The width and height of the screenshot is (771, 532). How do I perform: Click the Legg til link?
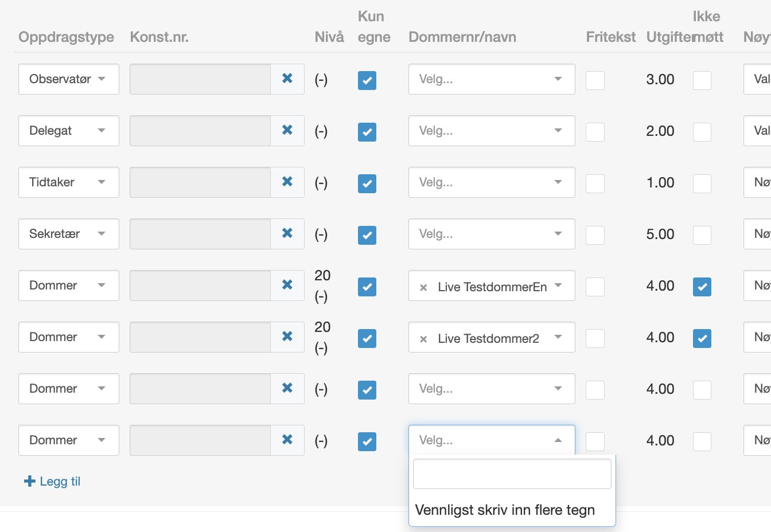tap(60, 481)
